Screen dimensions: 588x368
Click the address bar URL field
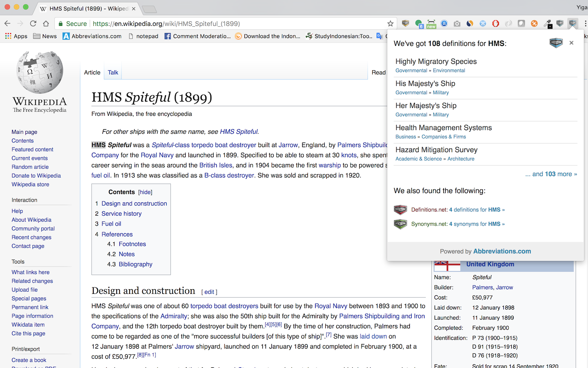(x=230, y=23)
